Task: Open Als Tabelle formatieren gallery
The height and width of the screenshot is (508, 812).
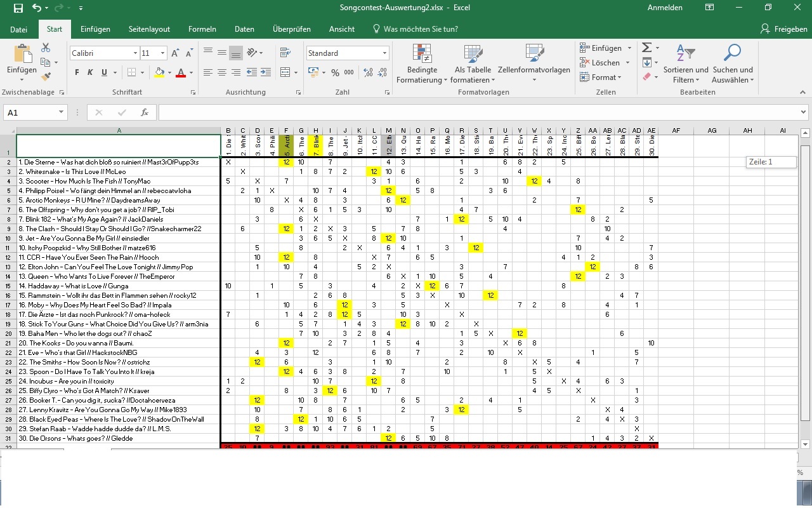Action: [x=473, y=64]
